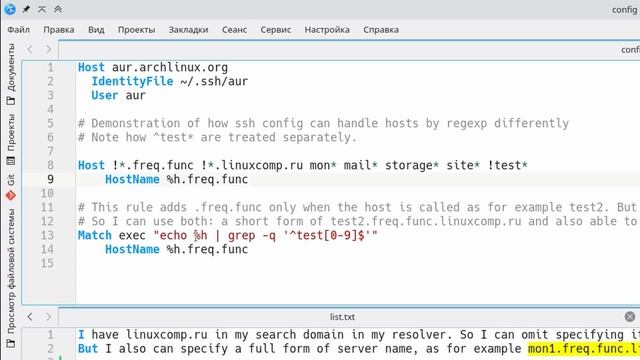Screen dimensions: 640x360
Task: Click the 'Host !*.freq.func' line
Action: pos(303,165)
